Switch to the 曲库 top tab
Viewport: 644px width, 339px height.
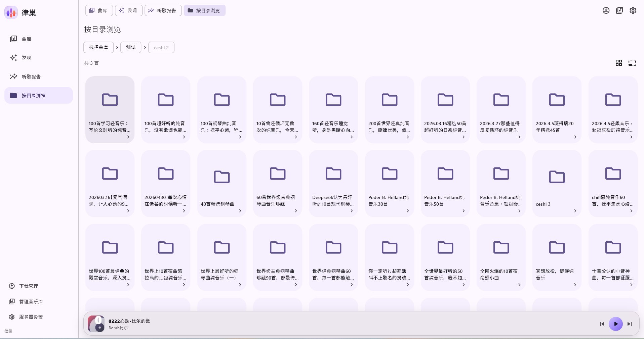coord(99,10)
